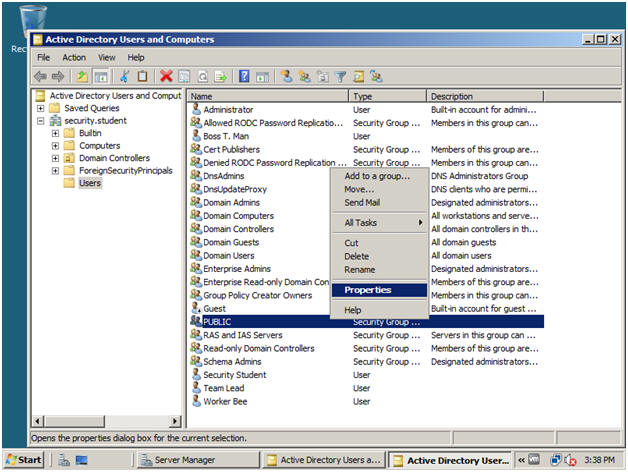
Task: Choose Cut from the context menu
Action: tap(379, 243)
